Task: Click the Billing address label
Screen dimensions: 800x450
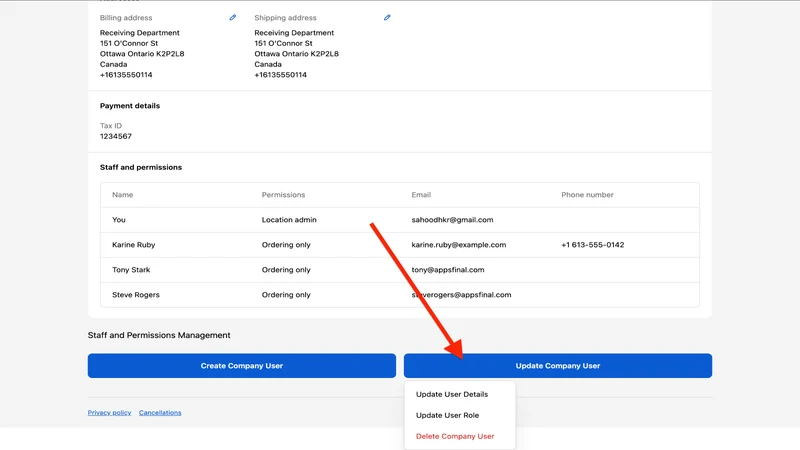Action: coord(126,18)
